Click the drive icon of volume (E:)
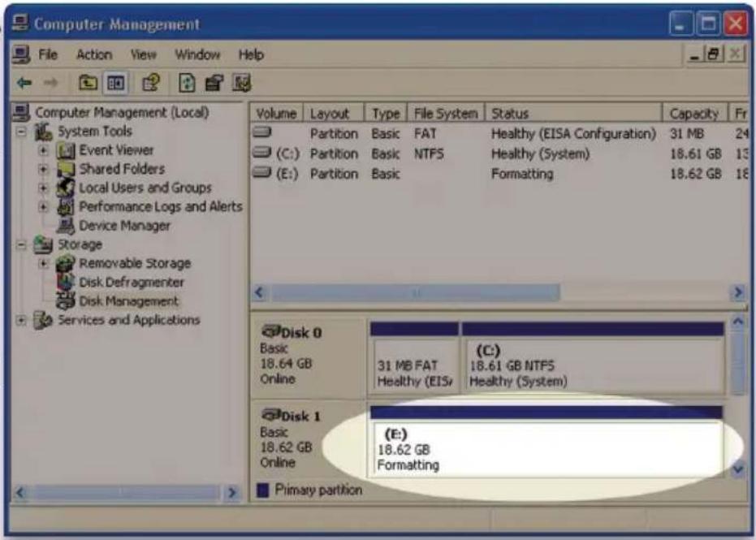Viewport: 756px width, 540px height. pos(261,171)
